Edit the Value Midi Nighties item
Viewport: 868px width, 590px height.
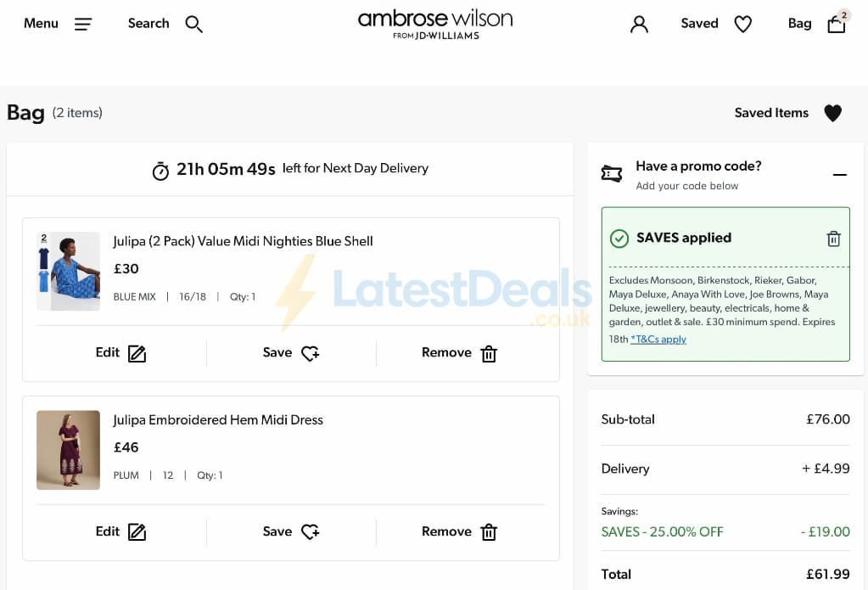pyautogui.click(x=120, y=353)
